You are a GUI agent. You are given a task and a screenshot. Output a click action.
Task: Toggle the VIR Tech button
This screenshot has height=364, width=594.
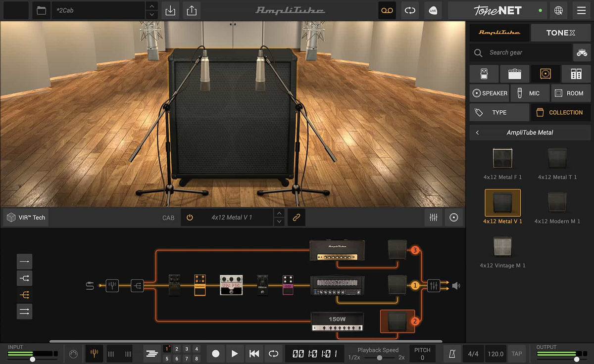26,218
